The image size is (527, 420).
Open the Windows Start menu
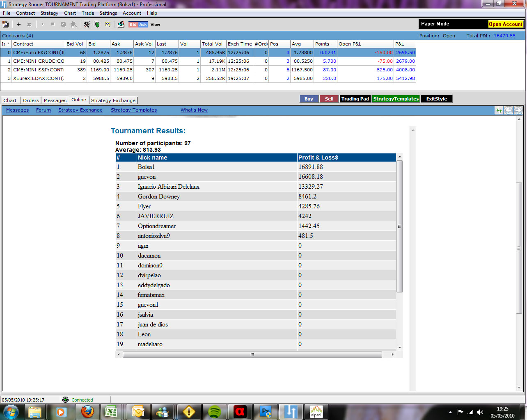(x=11, y=411)
